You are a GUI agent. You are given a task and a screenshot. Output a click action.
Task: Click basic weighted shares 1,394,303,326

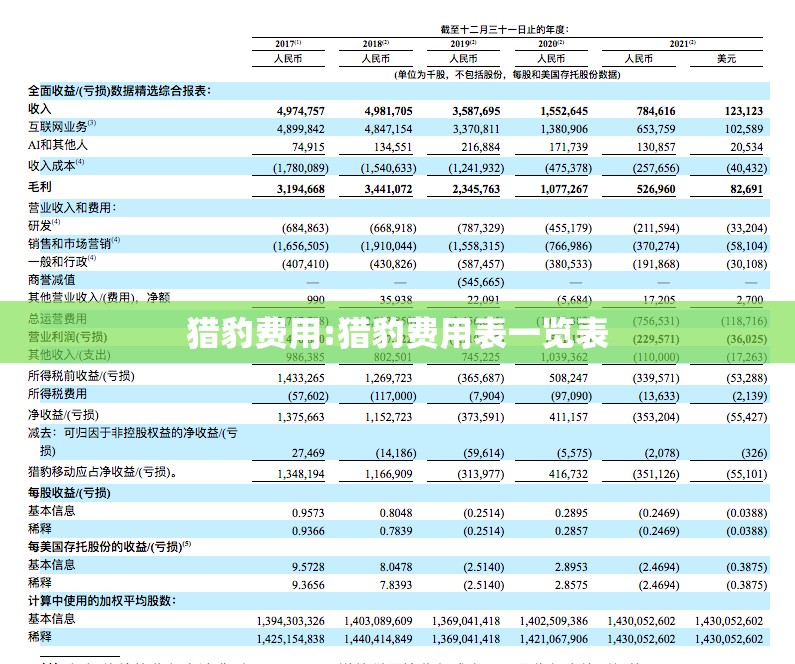tap(291, 621)
